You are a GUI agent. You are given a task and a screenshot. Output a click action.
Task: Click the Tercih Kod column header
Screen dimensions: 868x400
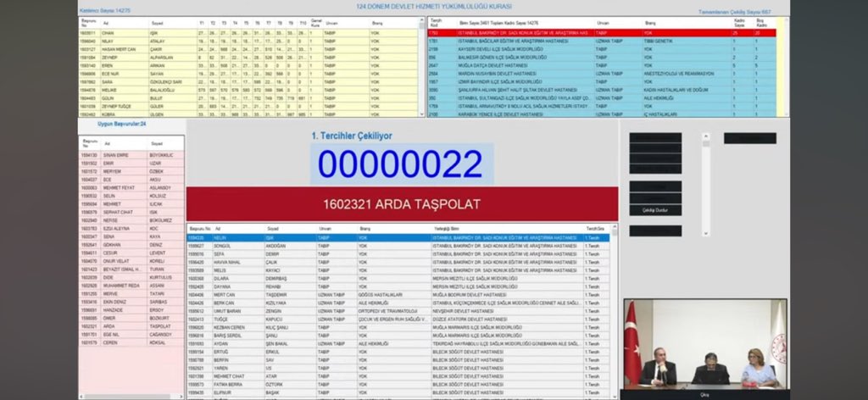tap(437, 23)
